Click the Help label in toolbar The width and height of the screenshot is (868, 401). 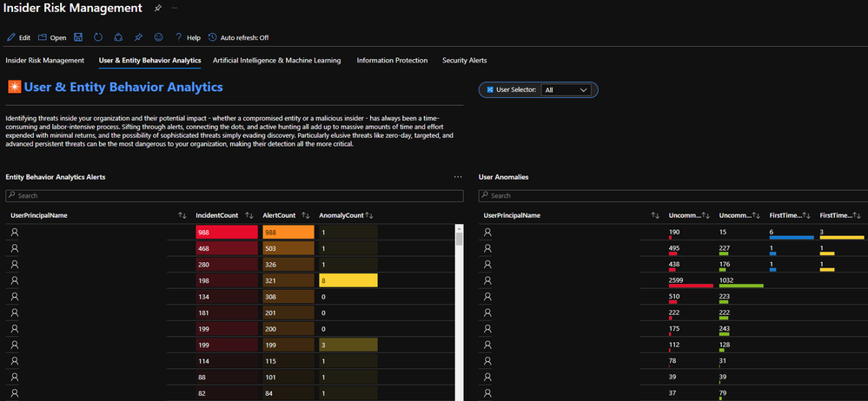click(193, 38)
